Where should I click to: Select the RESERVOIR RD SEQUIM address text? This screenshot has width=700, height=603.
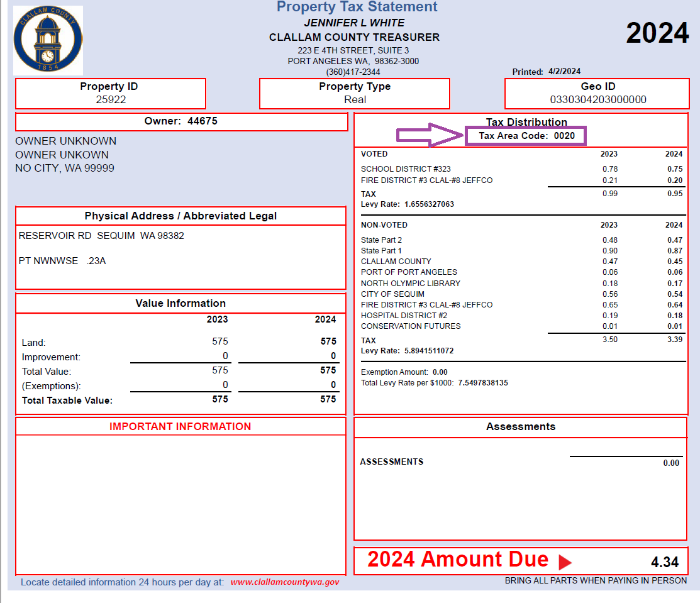[101, 236]
